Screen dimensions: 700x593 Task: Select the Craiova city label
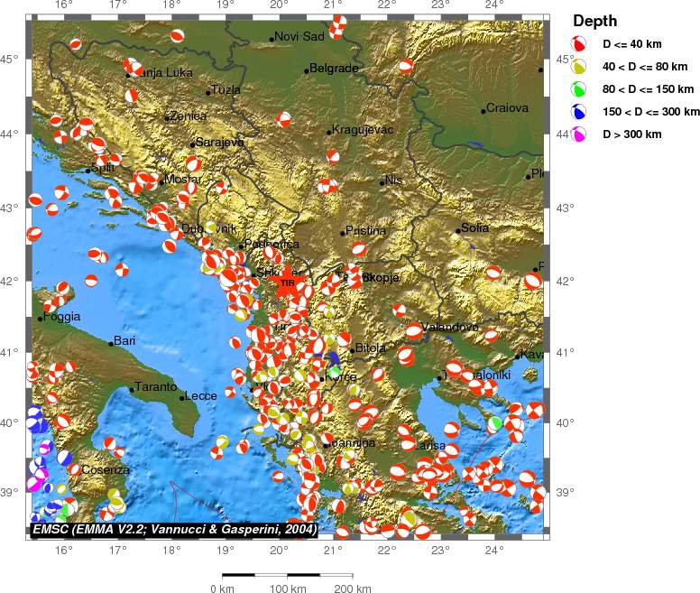[507, 108]
